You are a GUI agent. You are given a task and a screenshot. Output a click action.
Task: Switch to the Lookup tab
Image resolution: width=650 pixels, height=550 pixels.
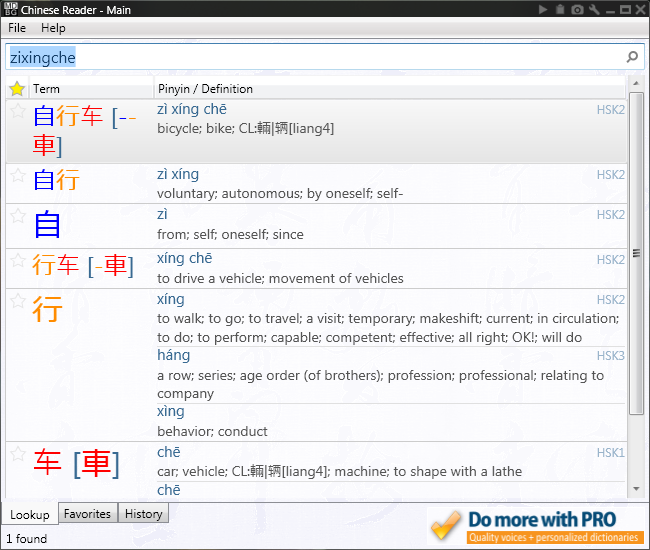point(30,514)
